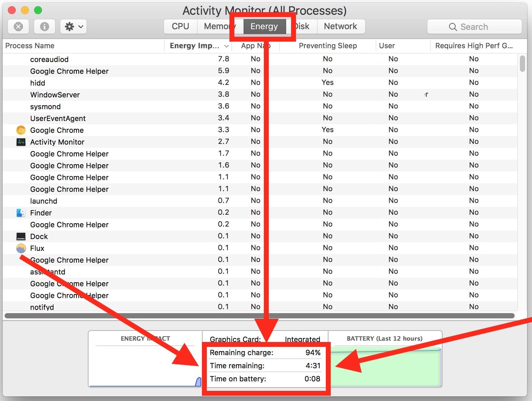Image resolution: width=532 pixels, height=401 pixels.
Task: Open the process info inspector icon
Action: pos(45,27)
